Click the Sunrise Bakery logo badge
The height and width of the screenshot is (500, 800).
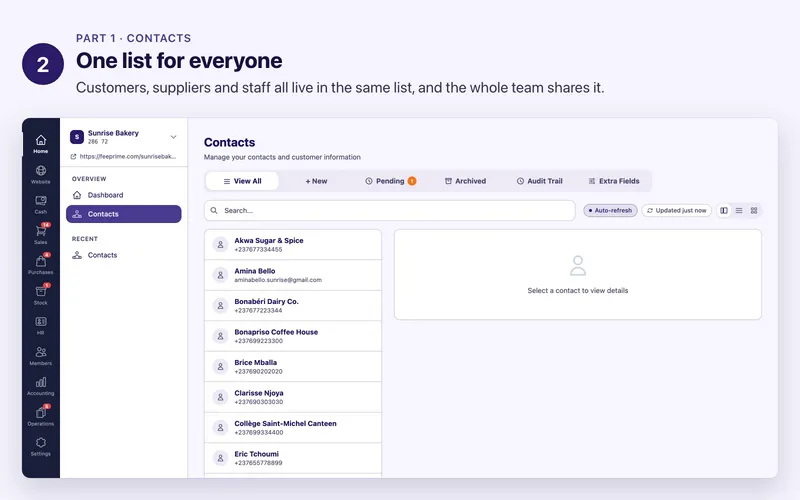[x=77, y=137]
